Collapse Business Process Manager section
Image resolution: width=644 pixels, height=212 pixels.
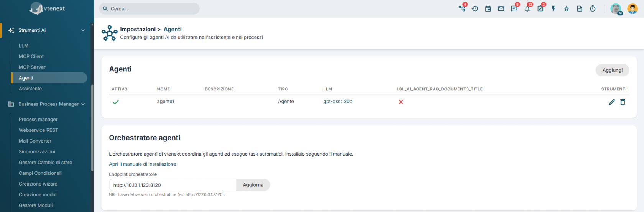[83, 104]
